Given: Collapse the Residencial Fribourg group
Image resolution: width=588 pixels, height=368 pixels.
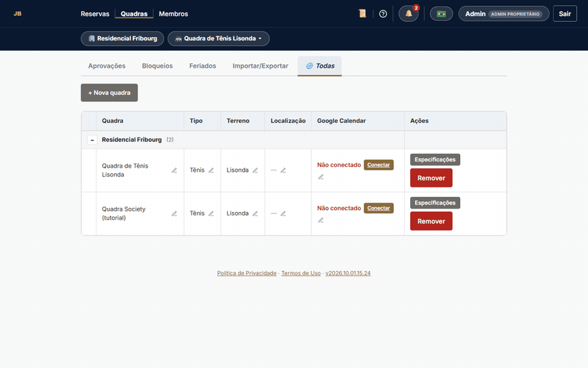Looking at the screenshot, I should point(92,140).
